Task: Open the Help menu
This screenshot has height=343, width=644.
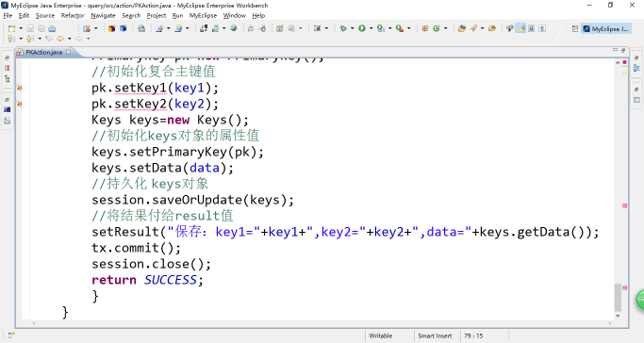Action: [x=258, y=16]
